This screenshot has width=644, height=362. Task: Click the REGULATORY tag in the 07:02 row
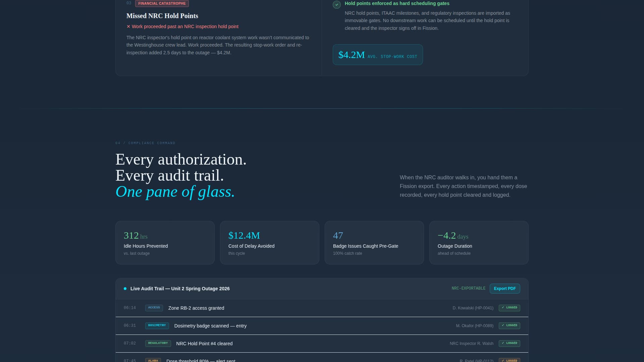pyautogui.click(x=158, y=343)
